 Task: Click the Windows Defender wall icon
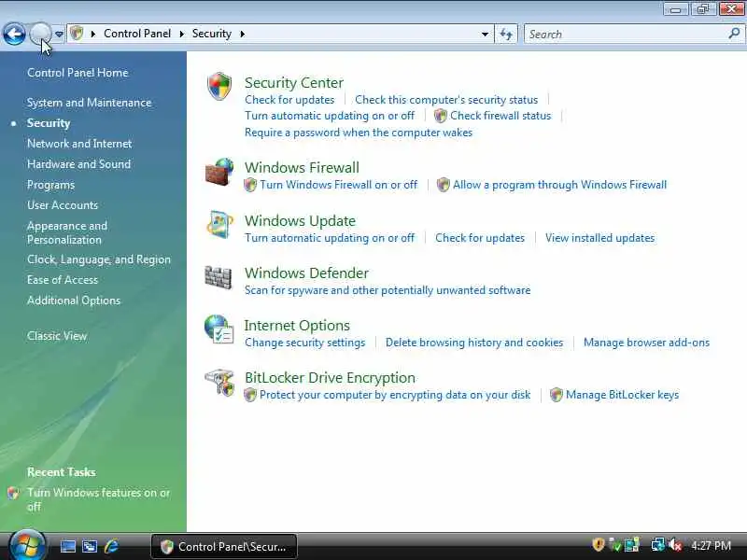(218, 277)
